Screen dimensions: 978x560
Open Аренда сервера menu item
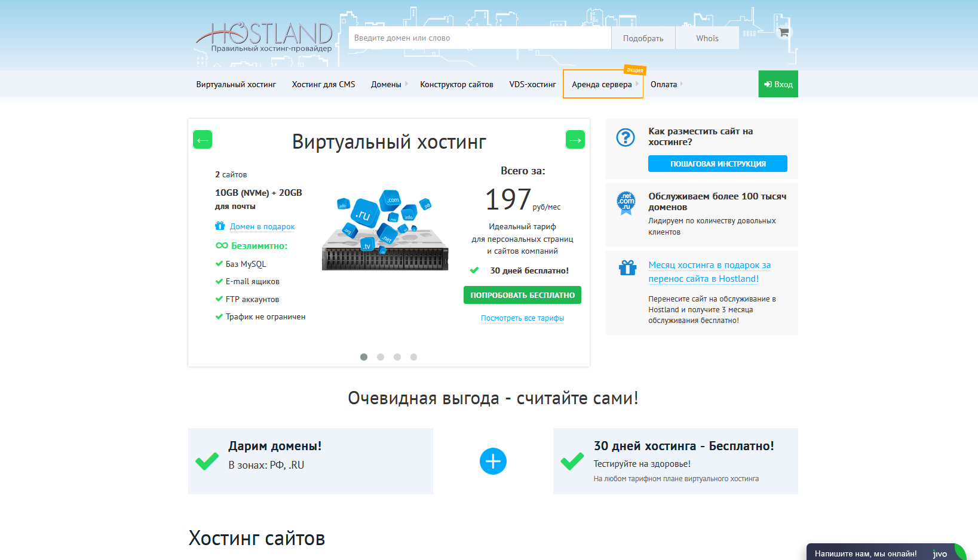602,84
